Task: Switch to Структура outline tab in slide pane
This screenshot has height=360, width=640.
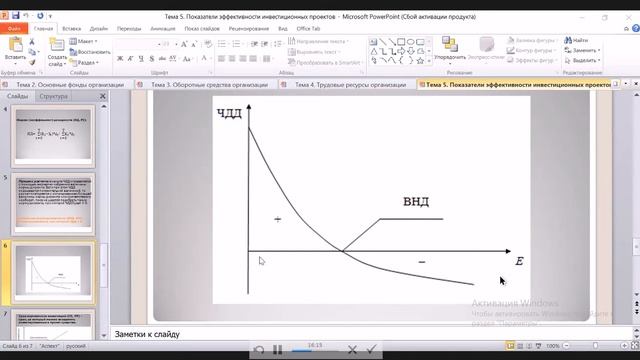Action: pyautogui.click(x=53, y=96)
